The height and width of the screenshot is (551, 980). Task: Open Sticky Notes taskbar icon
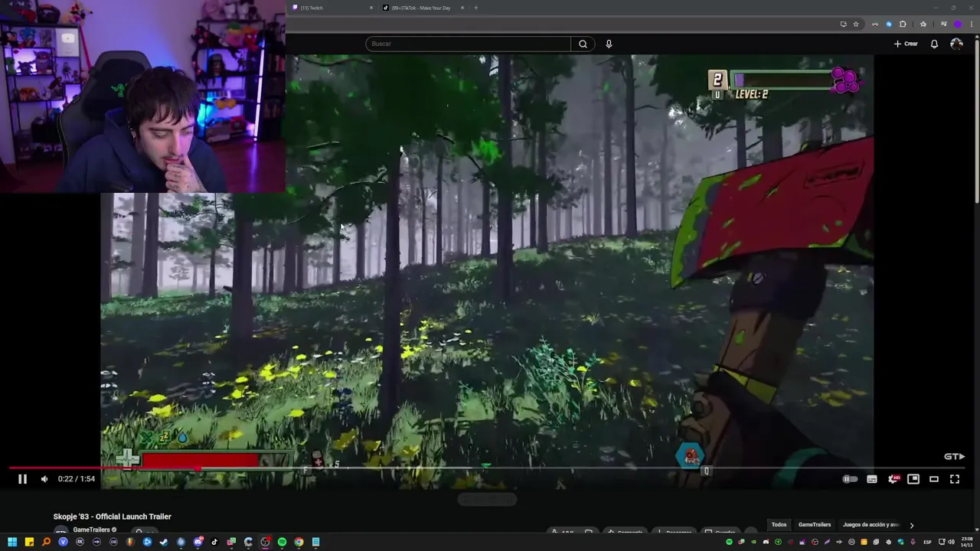[29, 542]
